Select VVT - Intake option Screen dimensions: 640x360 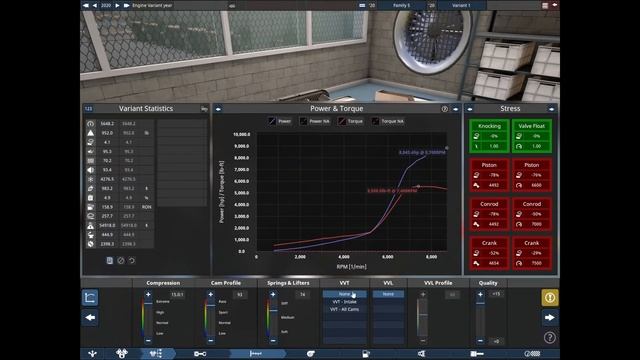tap(344, 302)
